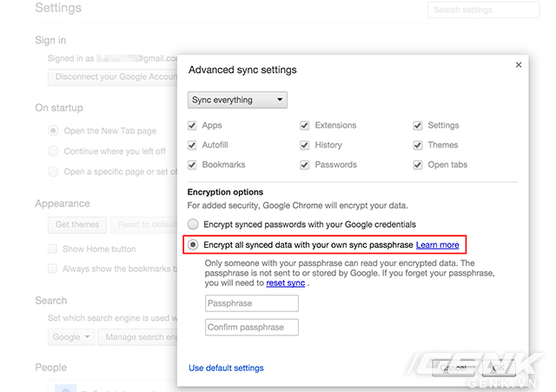
Task: Toggle the History sync checkbox
Action: (x=305, y=145)
